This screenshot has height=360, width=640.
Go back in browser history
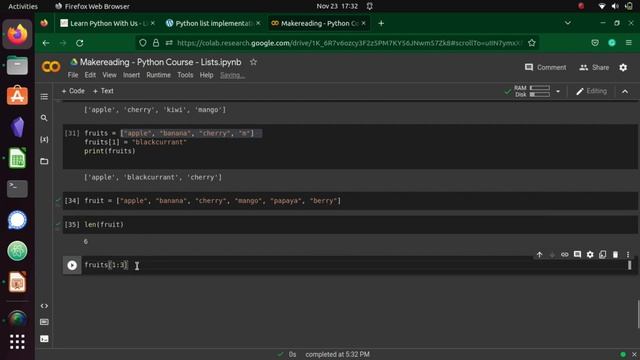click(46, 43)
